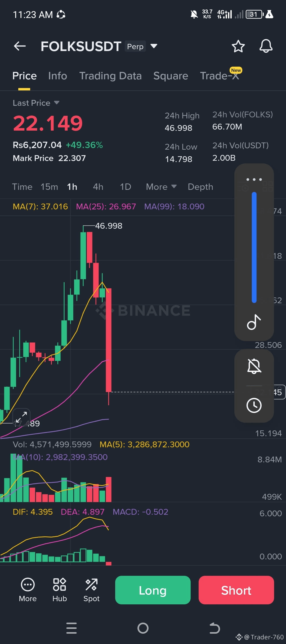Tap the media music note icon
The width and height of the screenshot is (286, 644).
point(254,322)
